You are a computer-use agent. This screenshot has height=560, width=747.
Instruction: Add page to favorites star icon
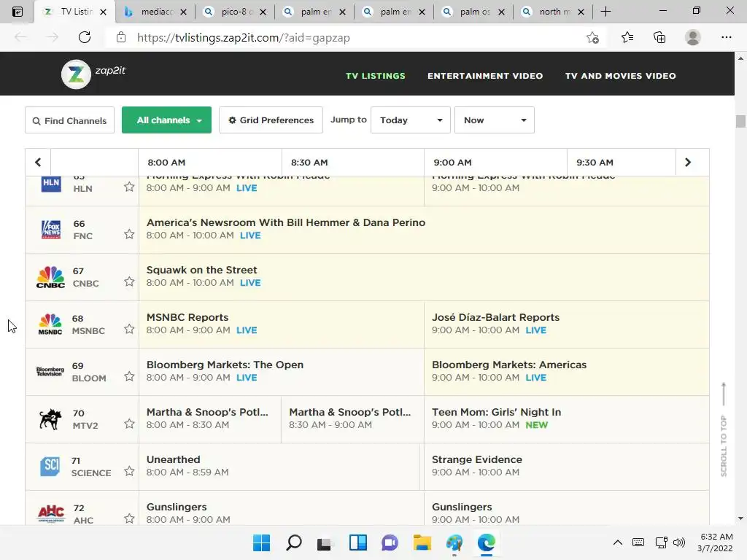point(592,38)
